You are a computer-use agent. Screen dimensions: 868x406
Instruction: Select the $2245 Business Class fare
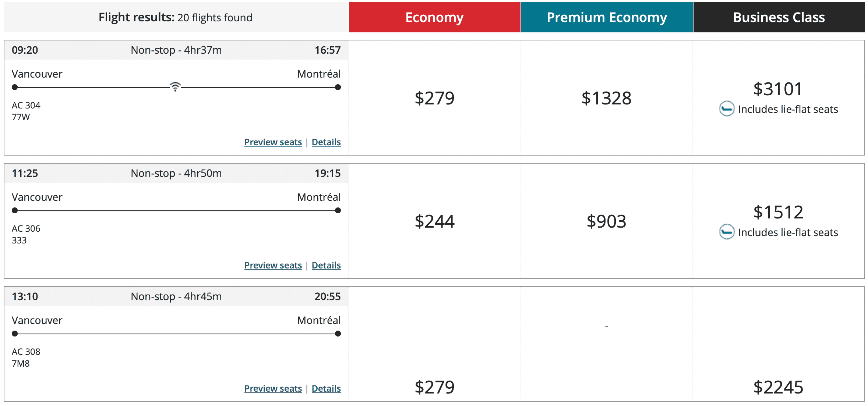click(778, 387)
